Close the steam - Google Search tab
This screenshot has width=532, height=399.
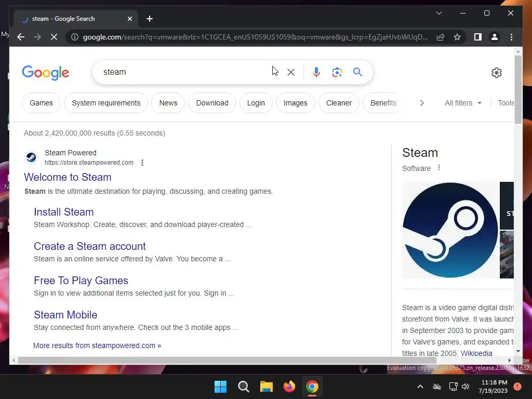click(x=129, y=19)
